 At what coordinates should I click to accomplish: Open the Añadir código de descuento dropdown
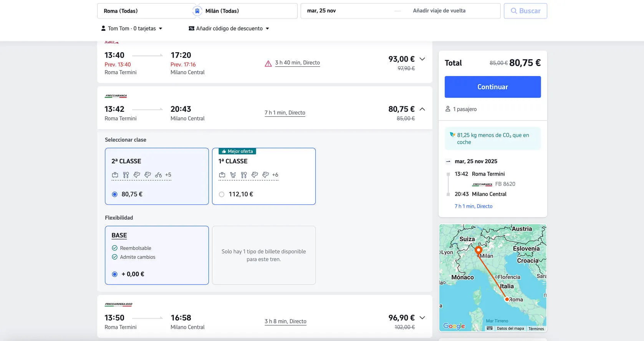click(229, 28)
